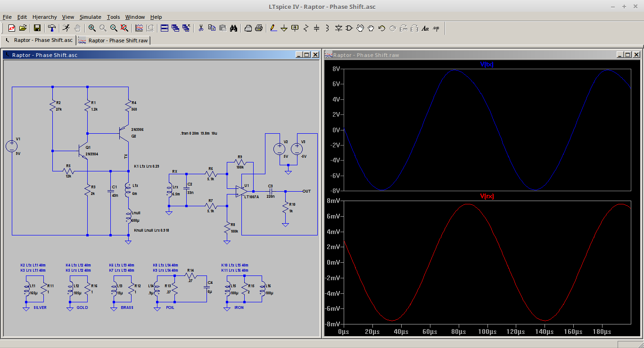
Task: Select the Capacitor placement tool
Action: (316, 28)
